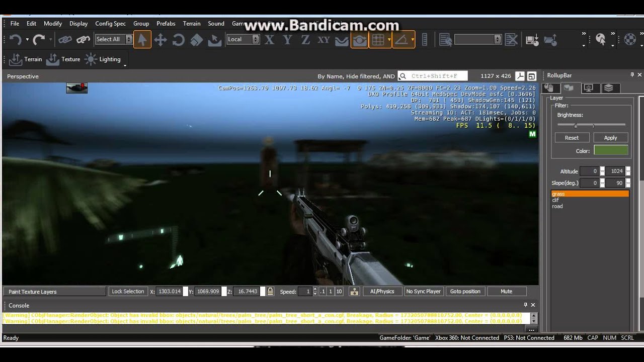Click the Link object chain icon
644x362 pixels.
click(65, 39)
